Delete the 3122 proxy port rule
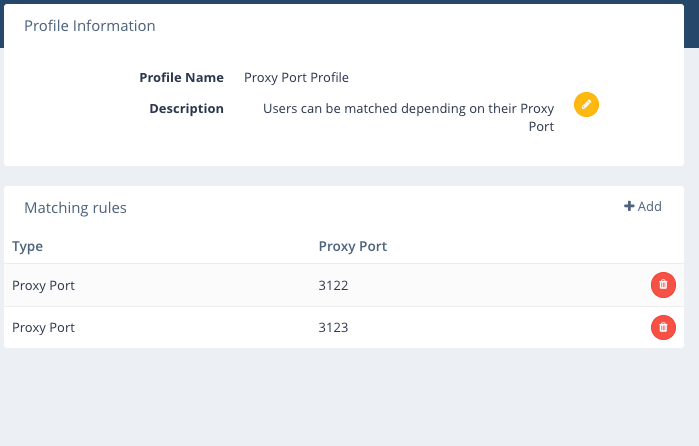699x446 pixels. coord(663,285)
